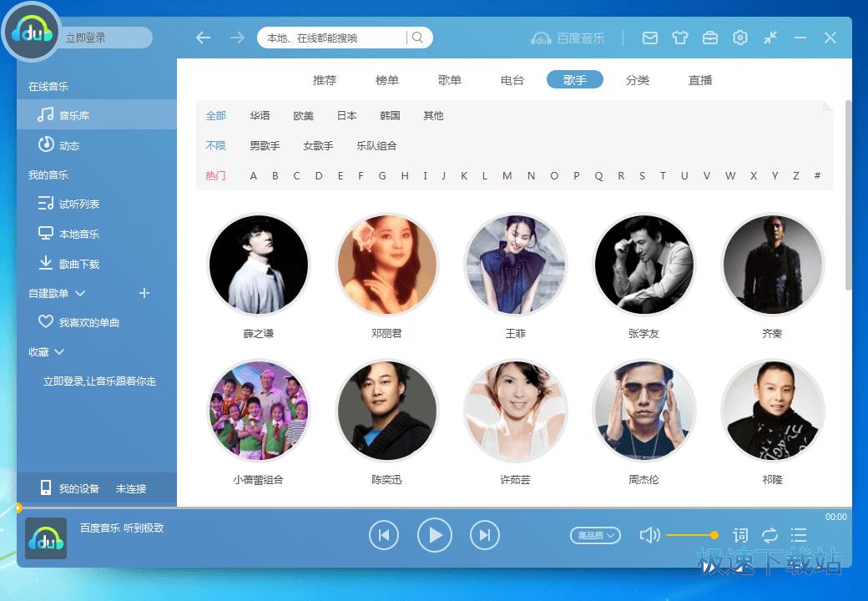Switch to the 榜单 tab

coord(387,80)
